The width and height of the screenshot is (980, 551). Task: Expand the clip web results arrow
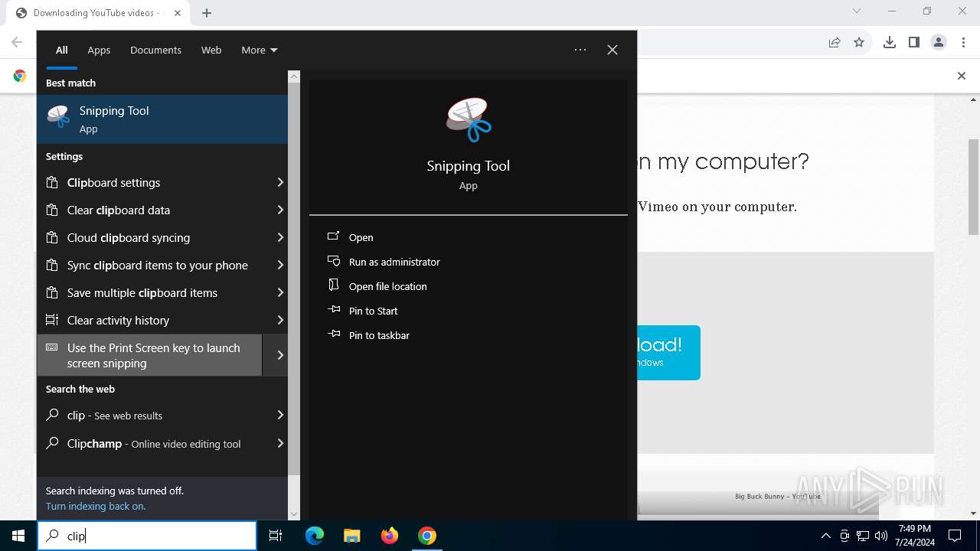coord(280,415)
